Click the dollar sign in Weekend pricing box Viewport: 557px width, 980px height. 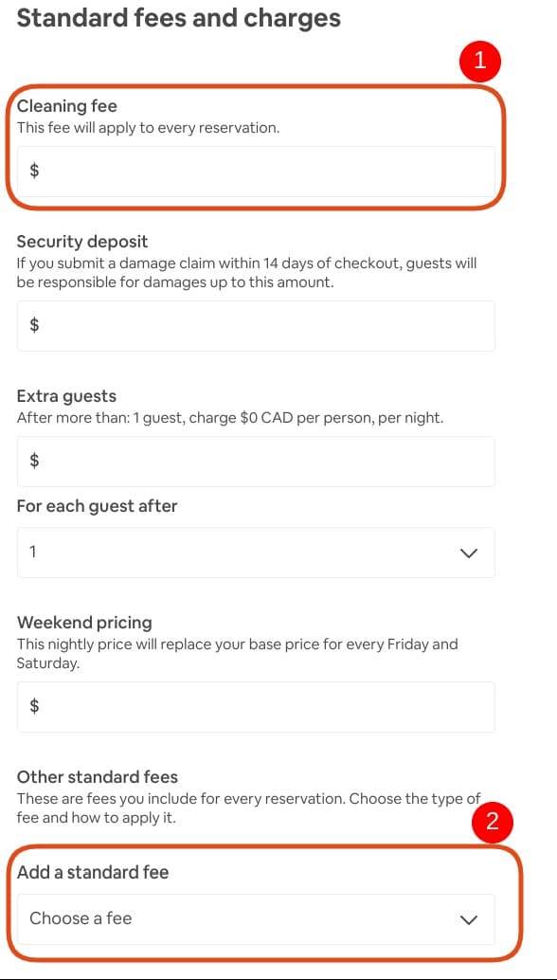pos(35,706)
